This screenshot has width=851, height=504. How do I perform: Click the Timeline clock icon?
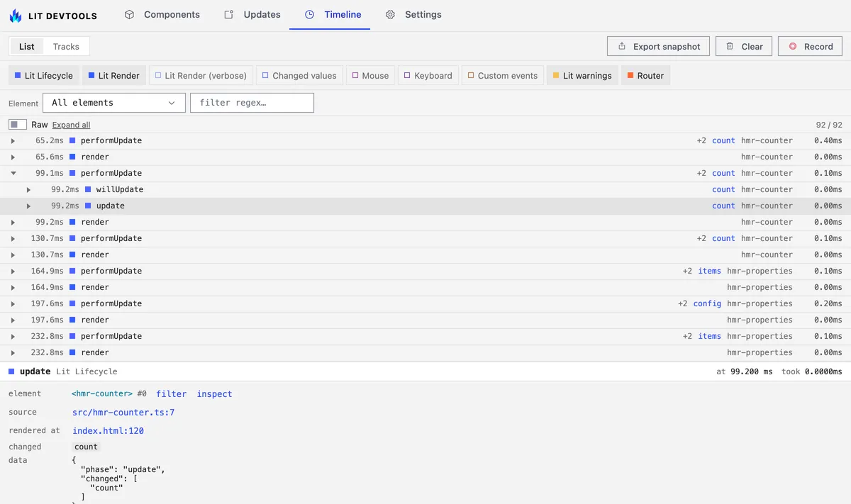coord(309,14)
